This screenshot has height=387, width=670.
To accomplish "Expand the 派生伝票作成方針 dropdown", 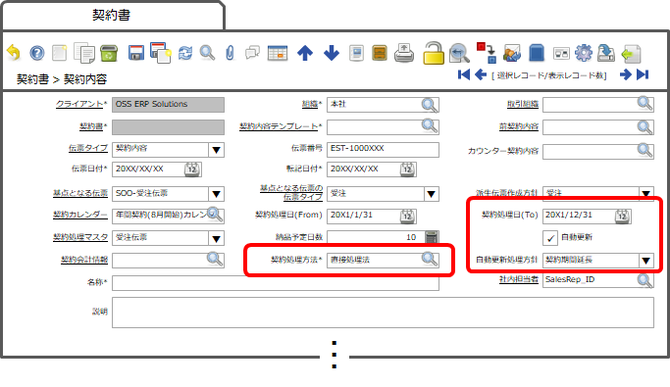I will (646, 193).
